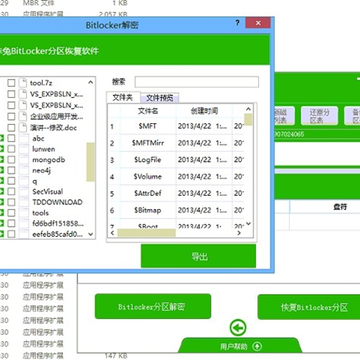360x360 pixels.
Task: Expand the q folder green arrow
Action: pyautogui.click(x=1, y=181)
